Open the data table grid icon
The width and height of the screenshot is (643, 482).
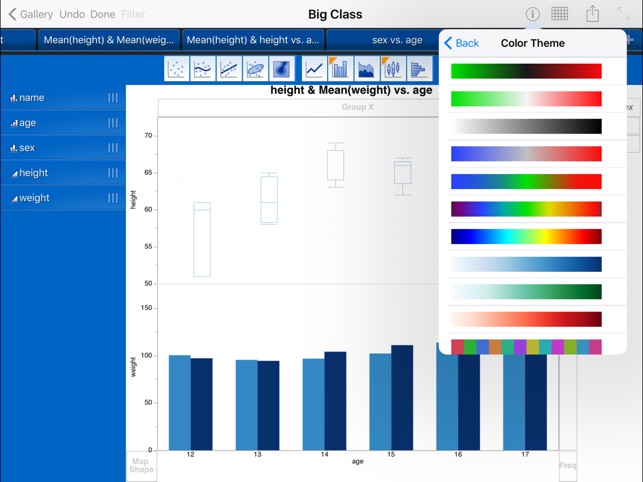tap(559, 14)
